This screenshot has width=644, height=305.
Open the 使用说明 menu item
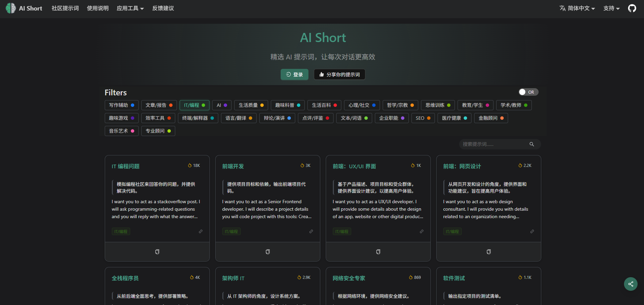coord(98,8)
